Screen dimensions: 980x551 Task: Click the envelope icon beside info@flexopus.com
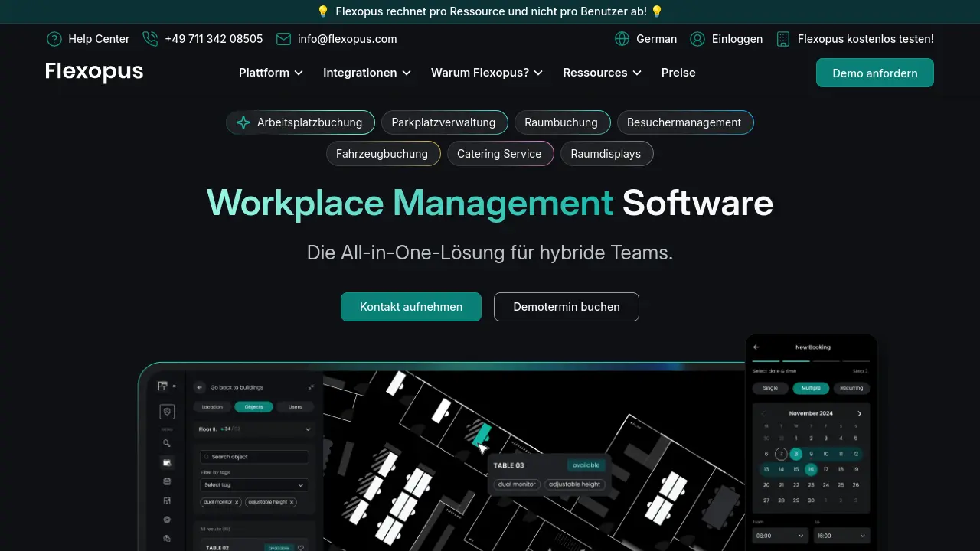[x=283, y=39]
